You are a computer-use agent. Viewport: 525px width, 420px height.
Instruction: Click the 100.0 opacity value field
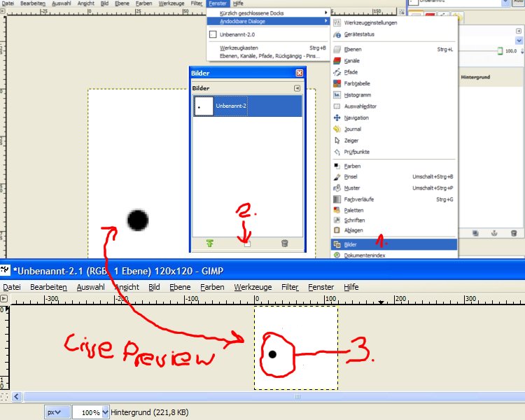tap(511, 51)
